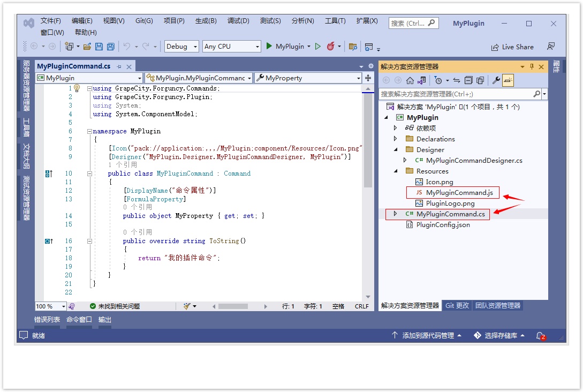This screenshot has width=583, height=392.
Task: Click the lightbulb quick actions icon on line 1
Action: [77, 88]
